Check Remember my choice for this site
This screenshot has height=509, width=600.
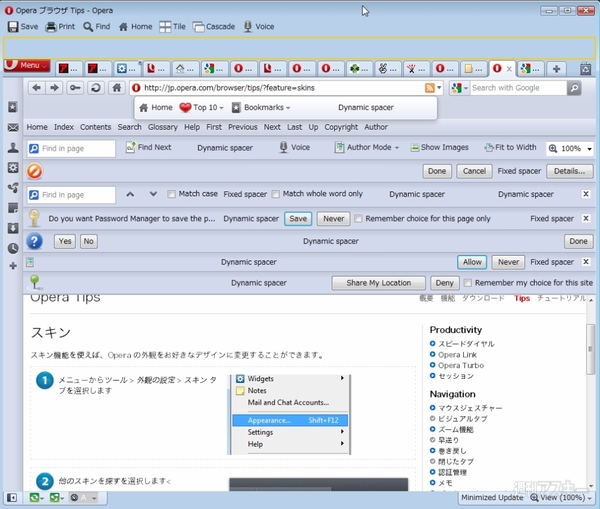(x=468, y=283)
